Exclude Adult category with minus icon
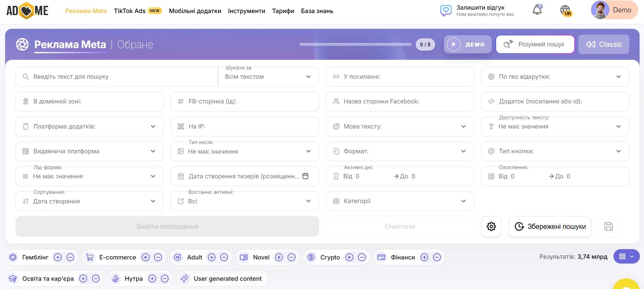Screen dimensions: 644x289 224,257
